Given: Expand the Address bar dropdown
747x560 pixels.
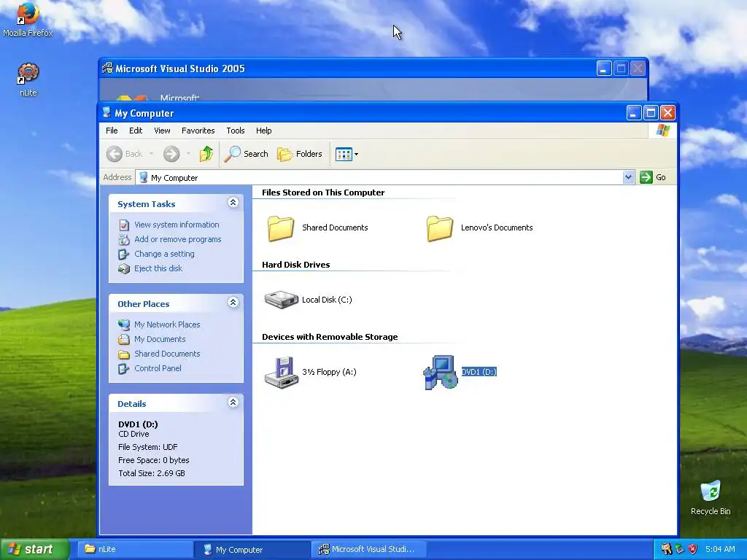Looking at the screenshot, I should 628,177.
